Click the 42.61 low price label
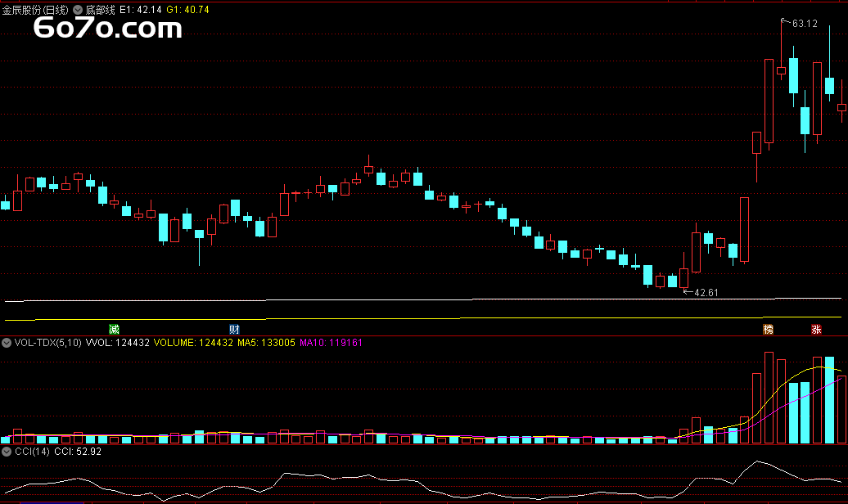 (706, 293)
